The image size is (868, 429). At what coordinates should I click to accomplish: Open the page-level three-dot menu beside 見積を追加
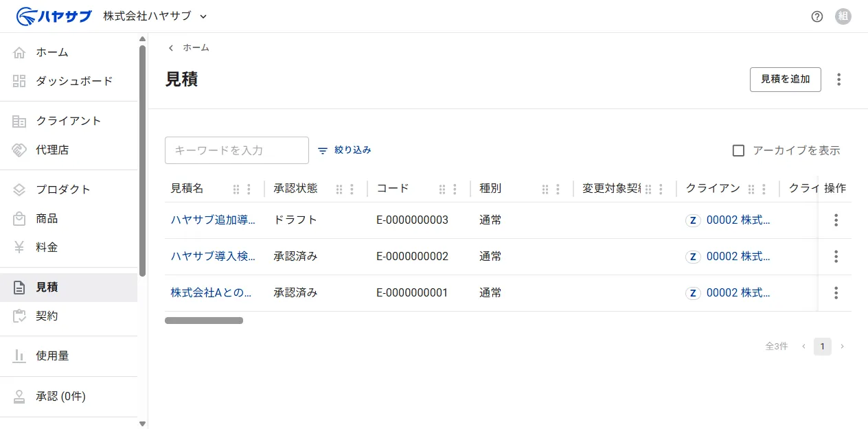pos(838,80)
